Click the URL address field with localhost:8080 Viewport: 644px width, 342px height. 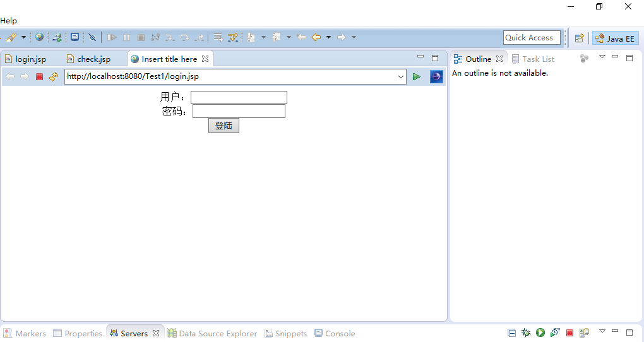click(231, 76)
